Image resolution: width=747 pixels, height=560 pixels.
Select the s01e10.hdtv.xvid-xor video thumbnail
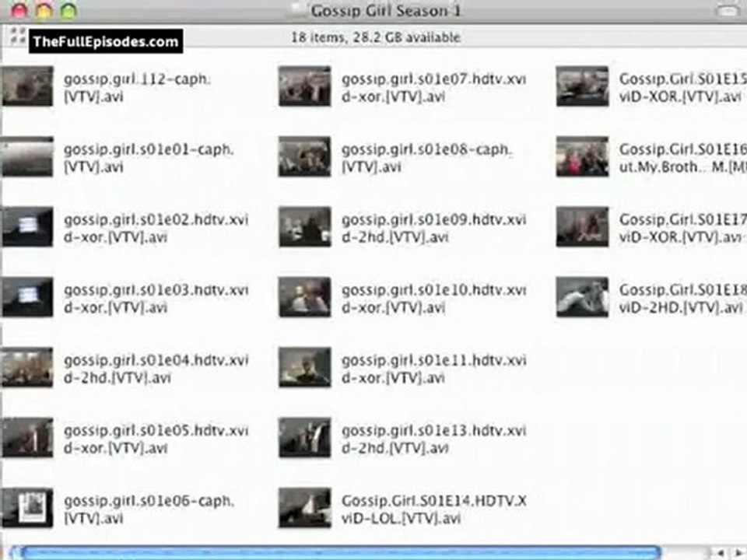coord(305,297)
